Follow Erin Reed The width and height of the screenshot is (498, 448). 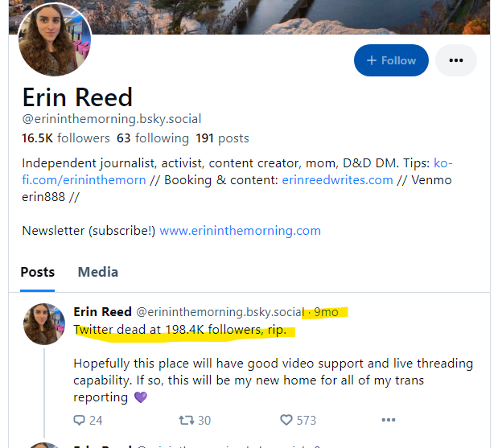391,60
